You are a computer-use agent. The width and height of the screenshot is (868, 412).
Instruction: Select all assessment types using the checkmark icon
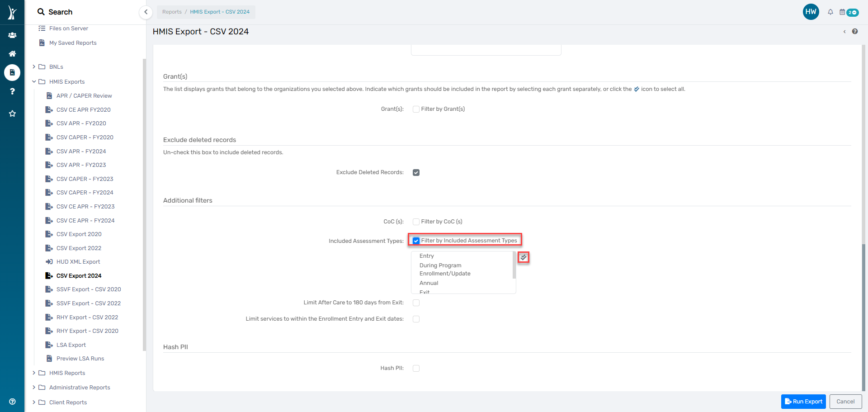click(x=523, y=257)
